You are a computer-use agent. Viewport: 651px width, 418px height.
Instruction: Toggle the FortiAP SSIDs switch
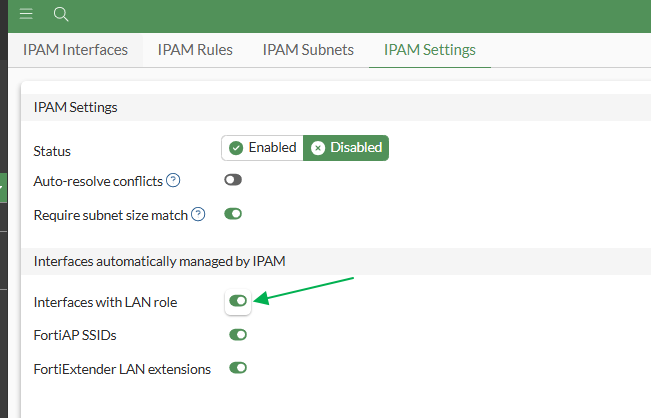pyautogui.click(x=238, y=334)
